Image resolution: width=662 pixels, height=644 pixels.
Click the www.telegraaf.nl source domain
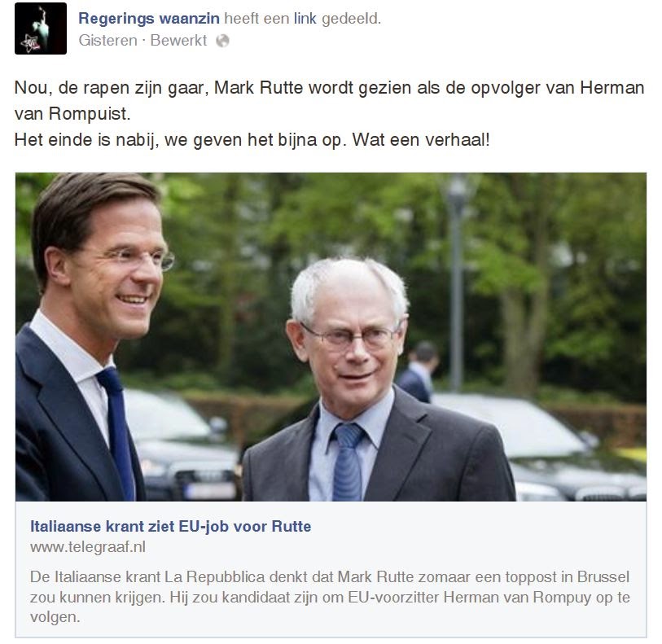tap(88, 547)
